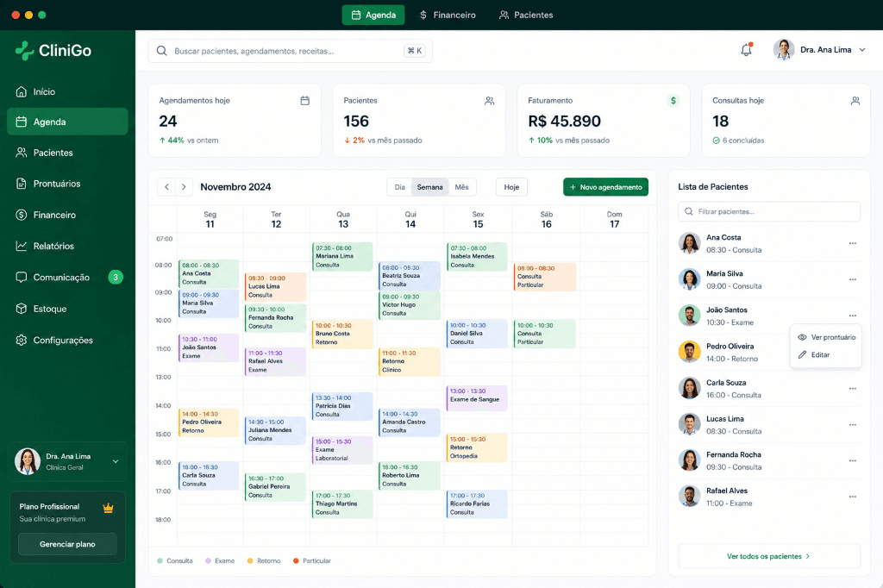The image size is (883, 588).
Task: Open options menu for Ana Costa
Action: [x=853, y=243]
